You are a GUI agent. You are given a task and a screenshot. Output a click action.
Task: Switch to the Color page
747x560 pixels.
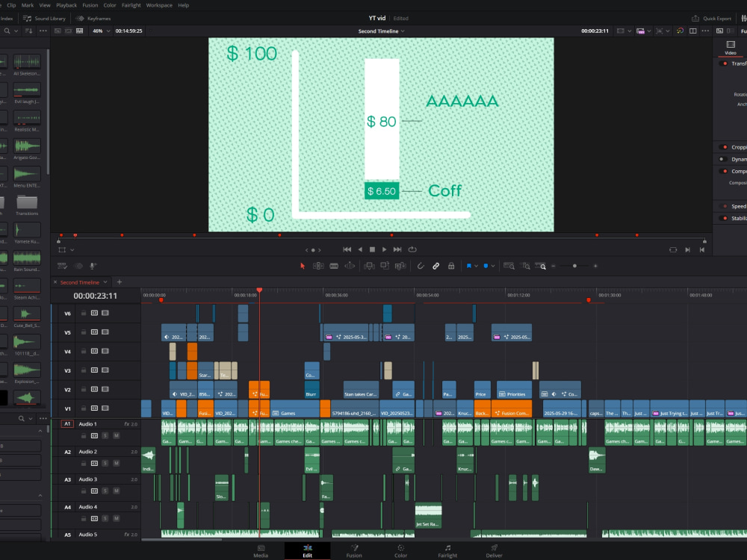(x=400, y=551)
